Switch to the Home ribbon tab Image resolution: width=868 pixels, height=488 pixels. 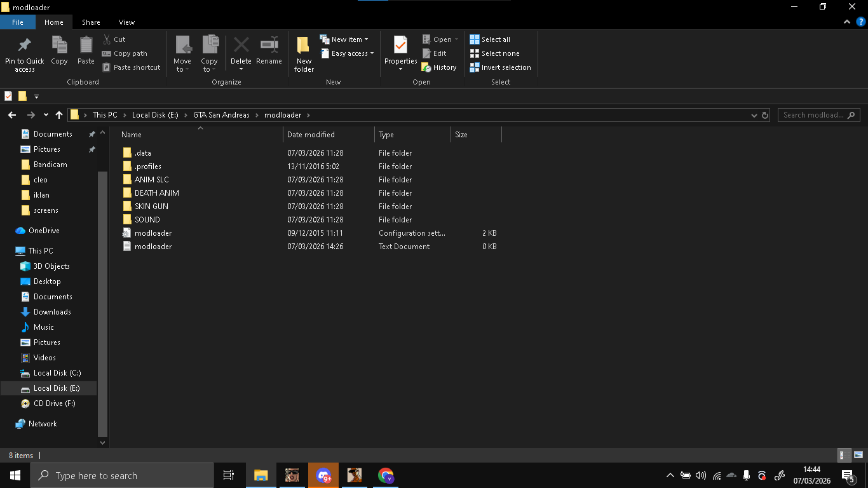[54, 22]
